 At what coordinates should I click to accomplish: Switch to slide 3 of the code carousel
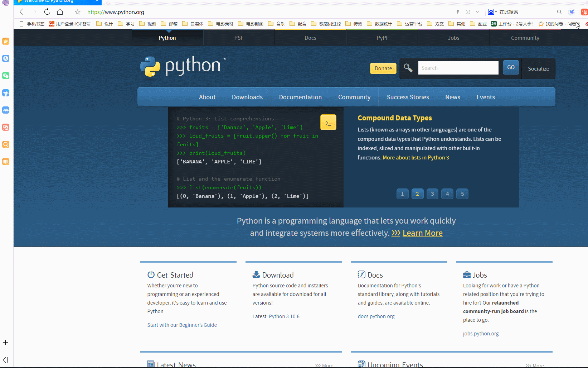click(432, 194)
